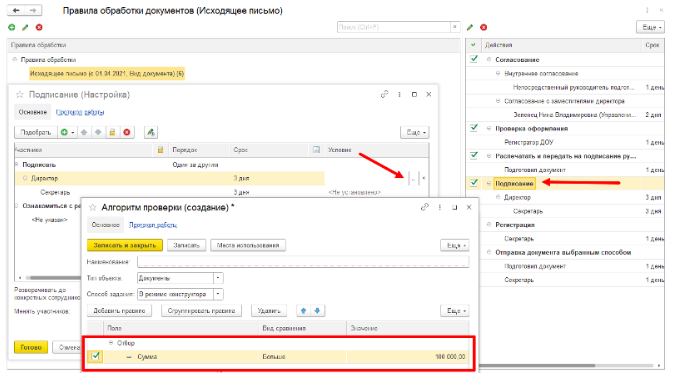This screenshot has width=673, height=376.
Task: Move participant up in Подписание toolbar
Action: pyautogui.click(x=84, y=132)
